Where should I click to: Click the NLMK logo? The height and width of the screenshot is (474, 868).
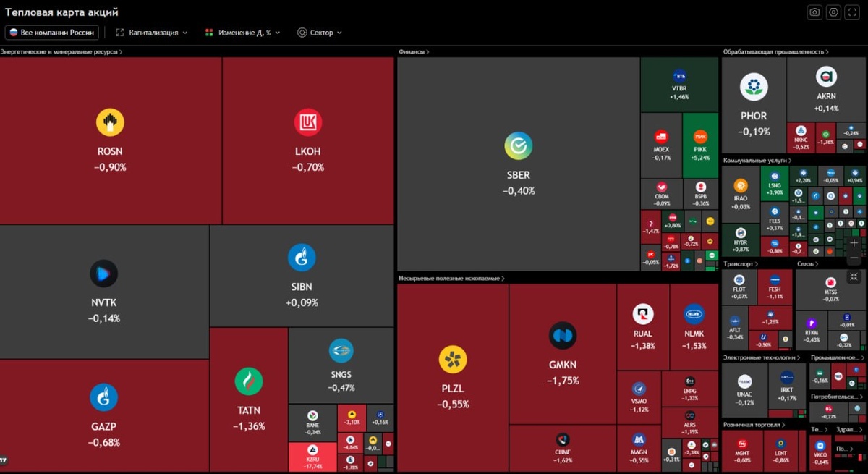tap(694, 314)
